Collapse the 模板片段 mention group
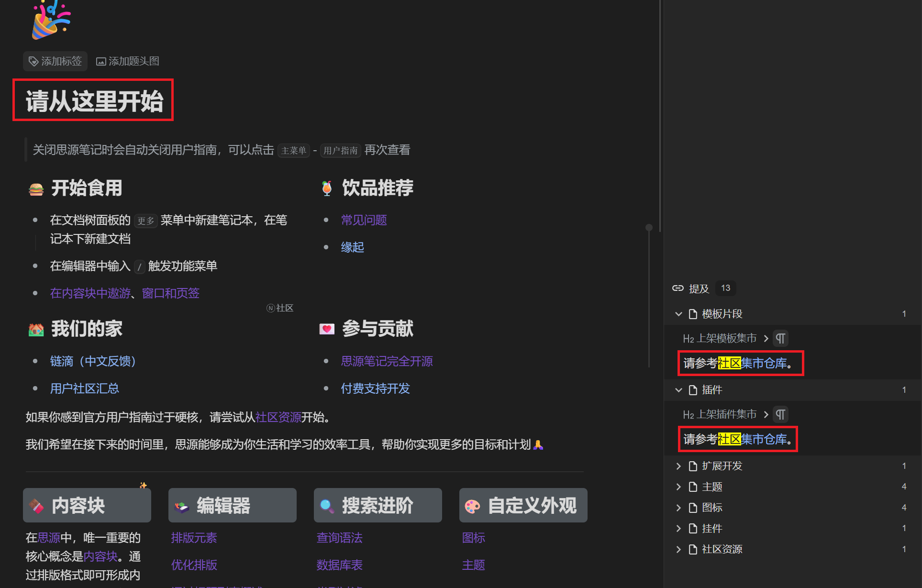The width and height of the screenshot is (922, 588). click(679, 314)
